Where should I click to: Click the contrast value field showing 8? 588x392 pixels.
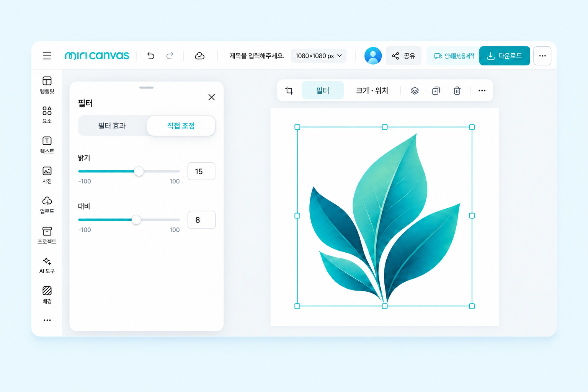pyautogui.click(x=201, y=220)
